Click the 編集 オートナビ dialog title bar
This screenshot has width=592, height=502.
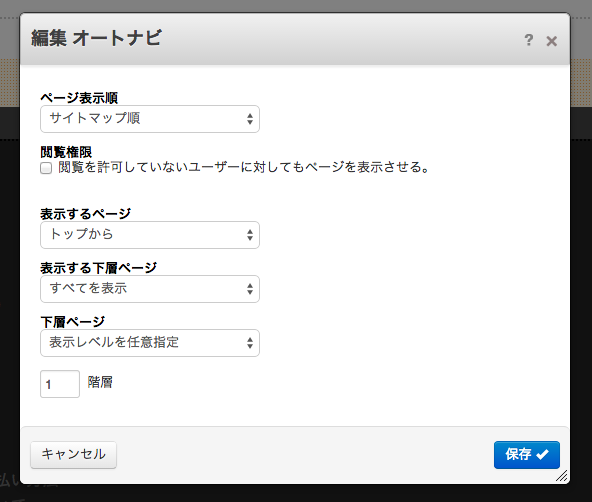coord(294,39)
